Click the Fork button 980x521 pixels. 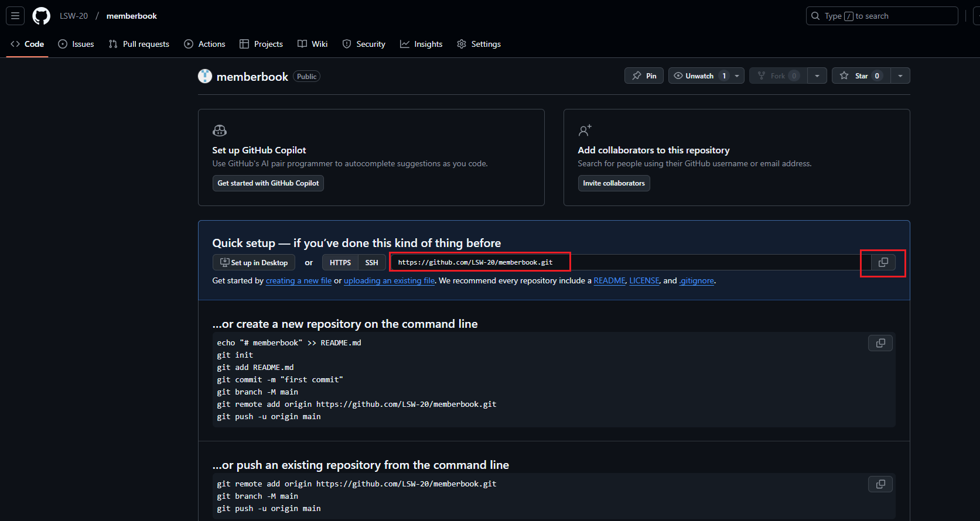pos(778,76)
